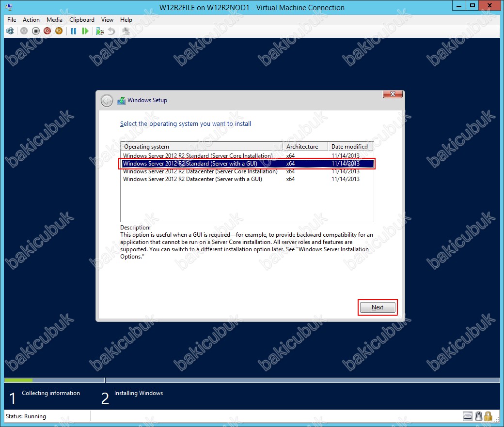Click the Windows Setup title icon

tap(121, 101)
